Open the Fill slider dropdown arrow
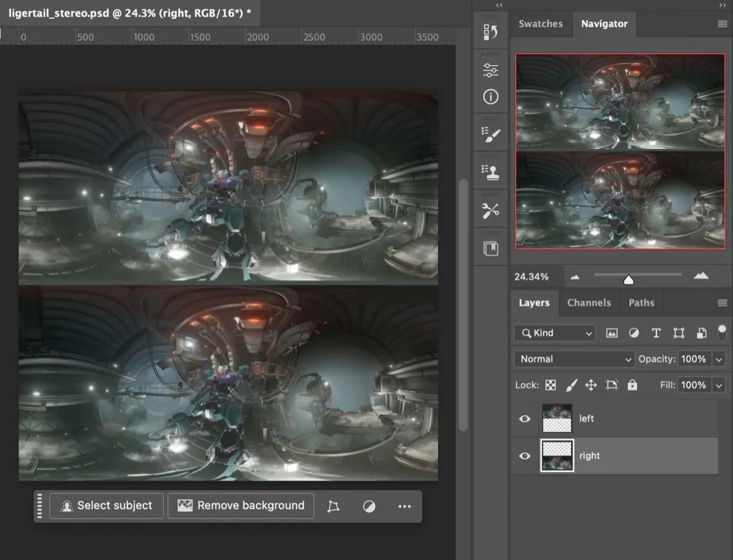733x560 pixels. click(719, 385)
